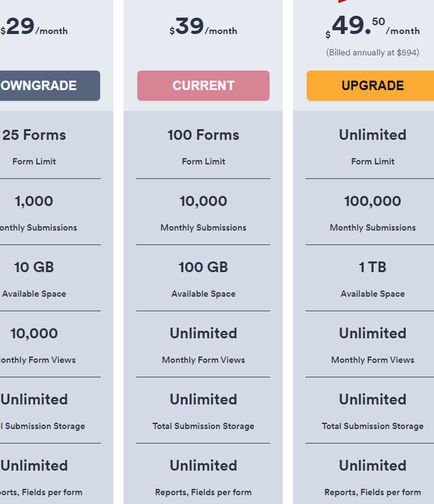Select the '25 Forms' form limit heading
The height and width of the screenshot is (504, 434).
pyautogui.click(x=34, y=135)
